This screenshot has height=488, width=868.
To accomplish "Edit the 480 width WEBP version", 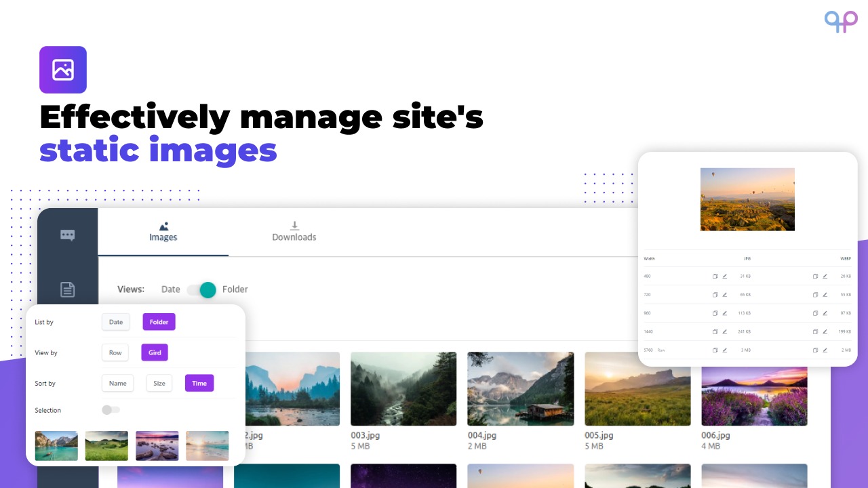I will coord(825,277).
